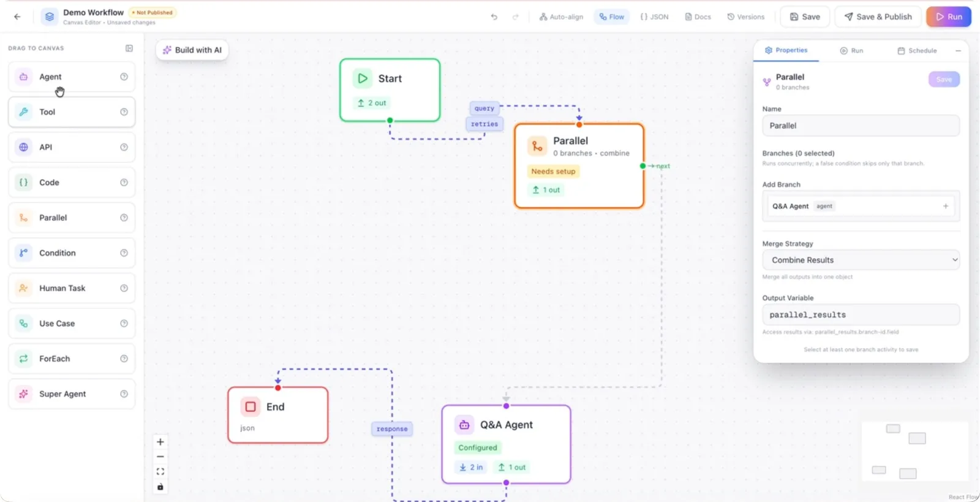Click the fit view canvas icon
Viewport: 980px width, 502px height.
point(160,471)
